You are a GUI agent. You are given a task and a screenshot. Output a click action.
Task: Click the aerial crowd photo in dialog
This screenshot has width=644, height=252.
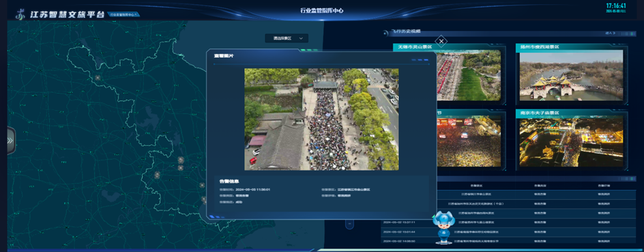pyautogui.click(x=321, y=119)
